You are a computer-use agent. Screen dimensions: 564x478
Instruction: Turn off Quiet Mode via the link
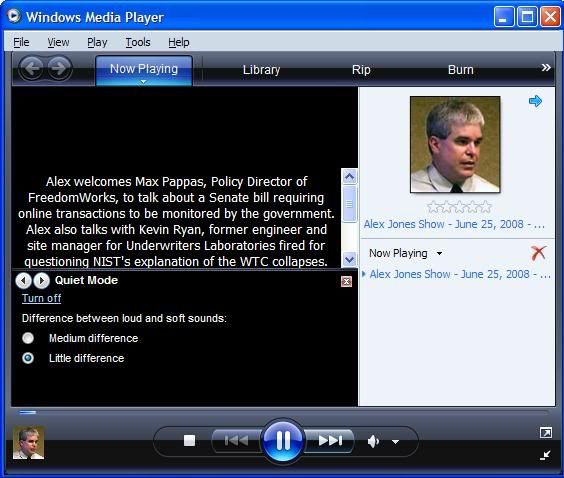coord(41,298)
